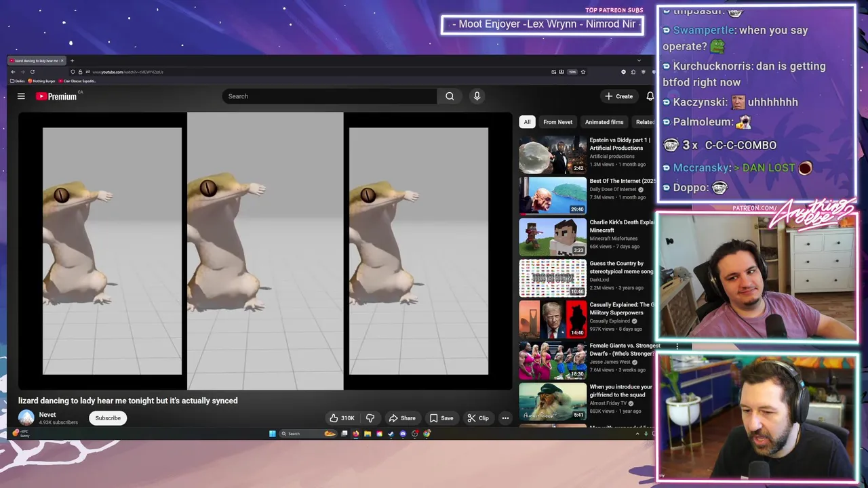Viewport: 868px width, 488px height.
Task: Reload the page with the refresh icon
Action: 32,72
